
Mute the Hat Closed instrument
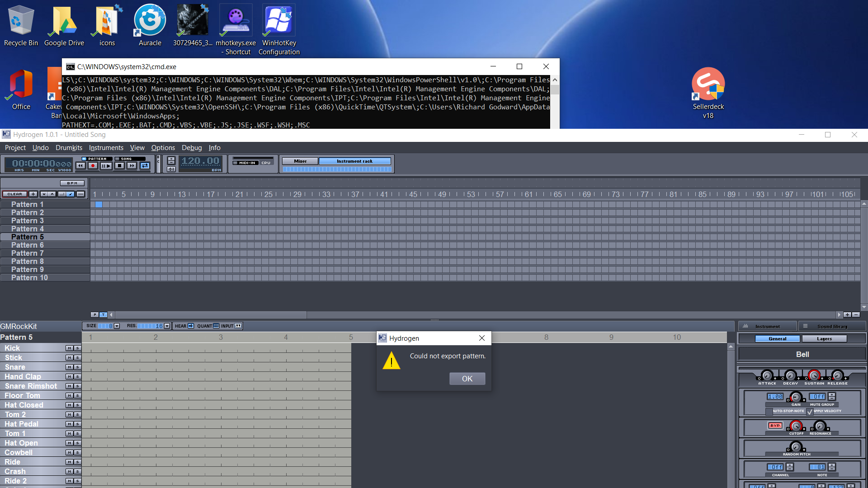(x=69, y=405)
